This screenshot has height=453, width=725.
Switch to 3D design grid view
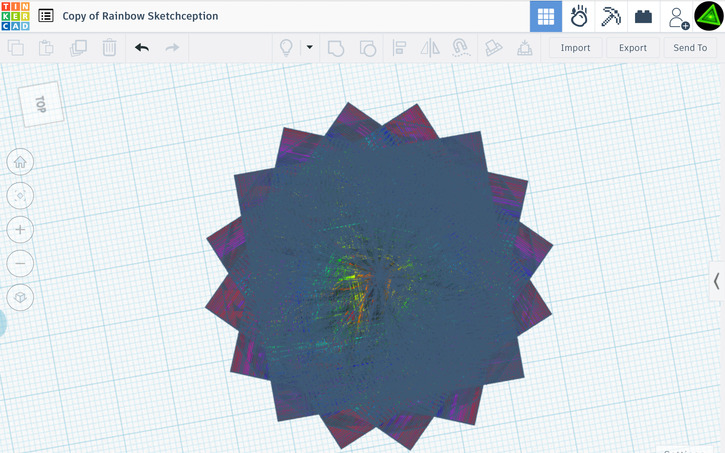pyautogui.click(x=546, y=17)
